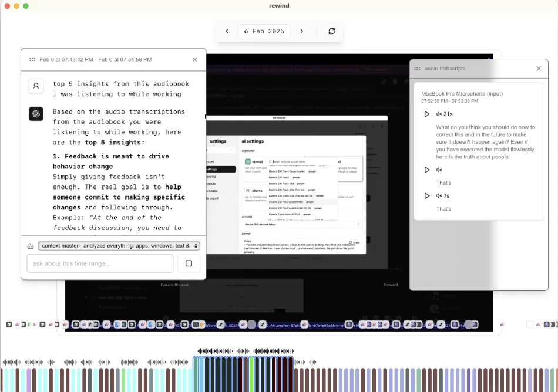The height and width of the screenshot is (392, 558).
Task: Click the red macOS close window button
Action: [7, 6]
